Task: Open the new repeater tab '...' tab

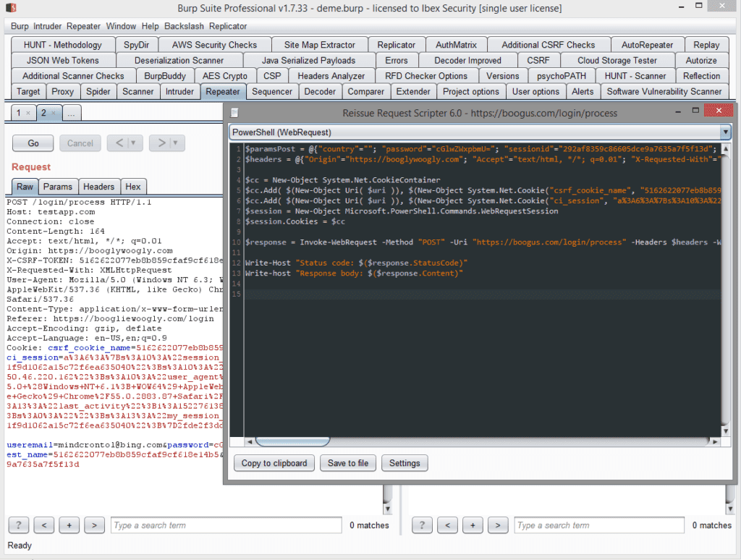Action: click(x=71, y=113)
